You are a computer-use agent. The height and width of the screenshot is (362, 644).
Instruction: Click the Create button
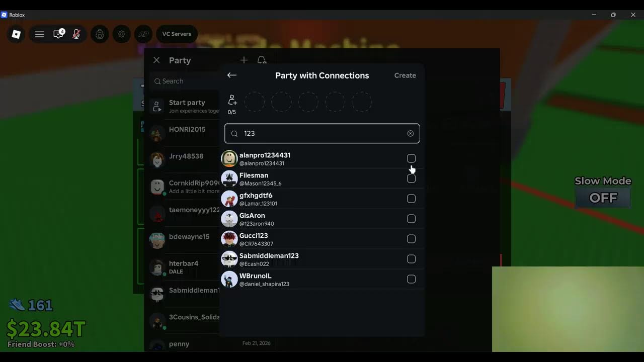(405, 75)
